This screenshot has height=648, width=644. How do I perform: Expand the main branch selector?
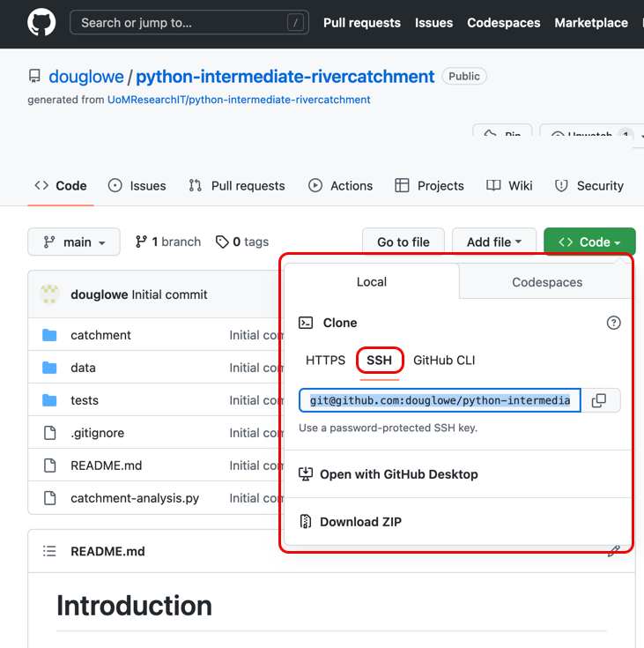pyautogui.click(x=74, y=242)
